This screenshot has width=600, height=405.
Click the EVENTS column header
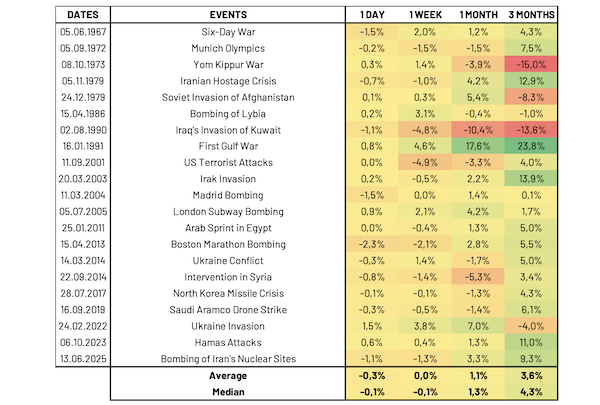[x=229, y=16]
